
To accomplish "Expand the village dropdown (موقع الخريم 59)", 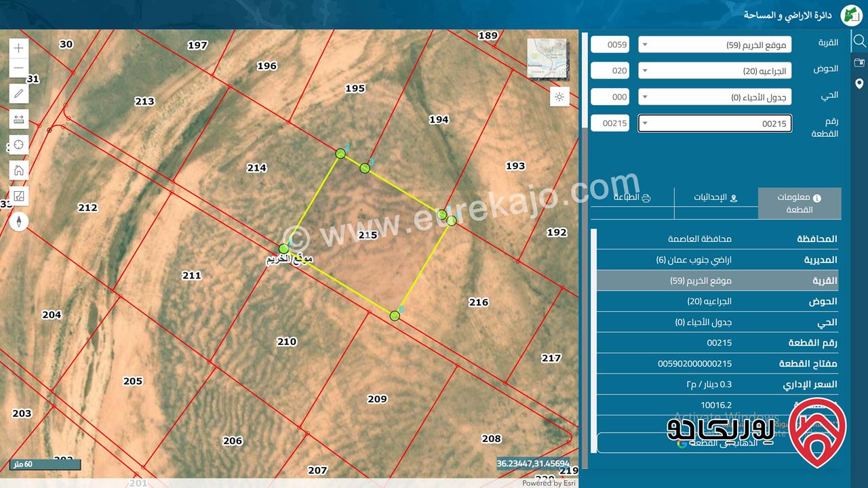I will click(x=715, y=45).
